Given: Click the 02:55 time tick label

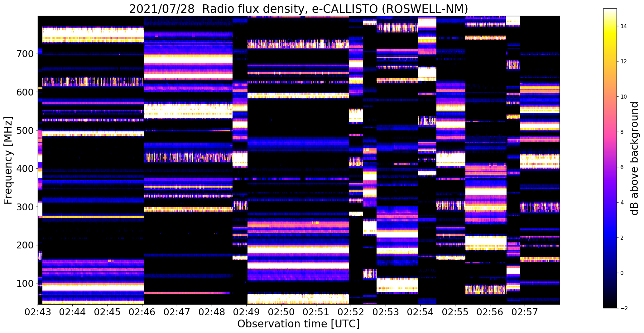Looking at the screenshot, I should click(455, 312).
